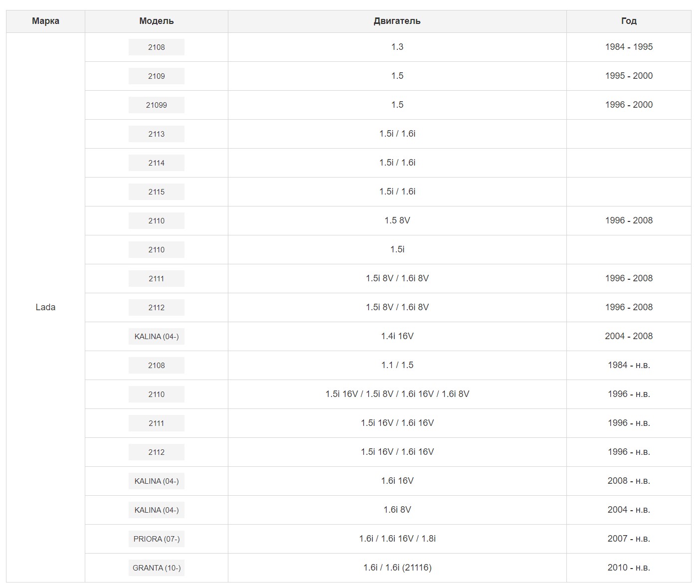Click the "1.6i / 1.6i (21116)" engine cell

click(397, 568)
